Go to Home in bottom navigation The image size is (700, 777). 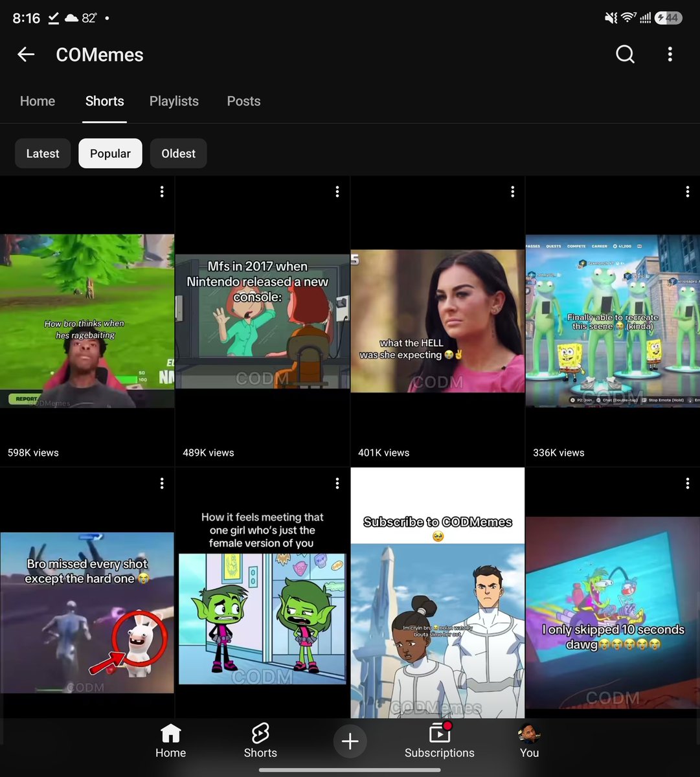coord(170,741)
